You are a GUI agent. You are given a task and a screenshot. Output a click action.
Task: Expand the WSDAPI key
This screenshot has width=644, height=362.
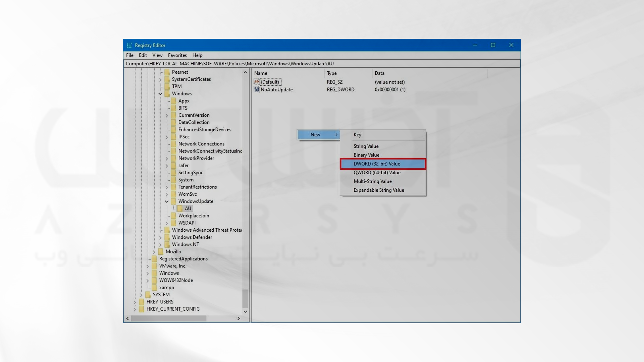coord(167,223)
